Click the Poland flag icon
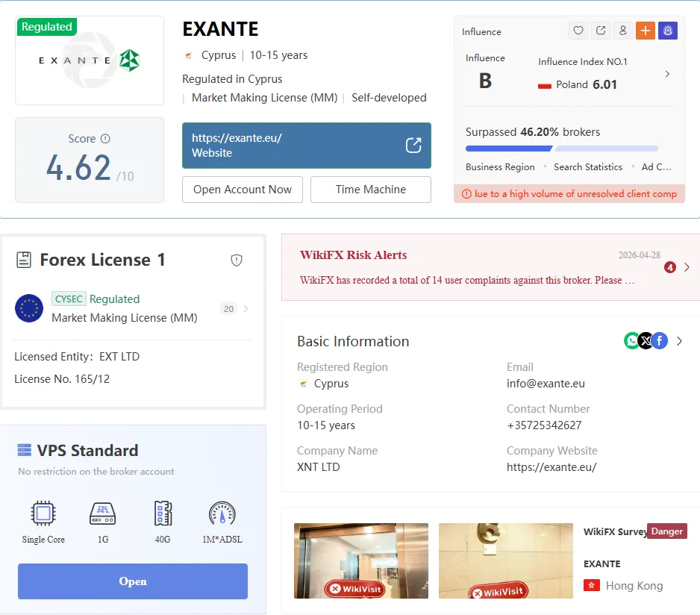 [545, 85]
